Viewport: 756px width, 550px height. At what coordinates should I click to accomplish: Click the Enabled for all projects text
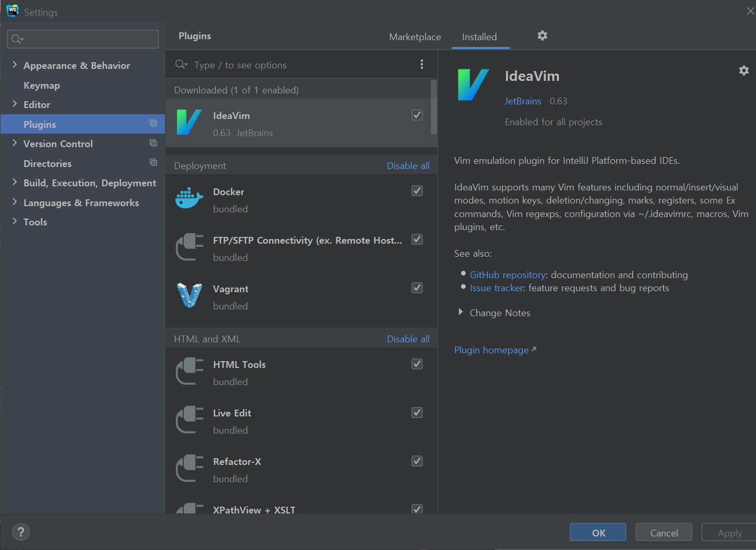[x=553, y=122]
